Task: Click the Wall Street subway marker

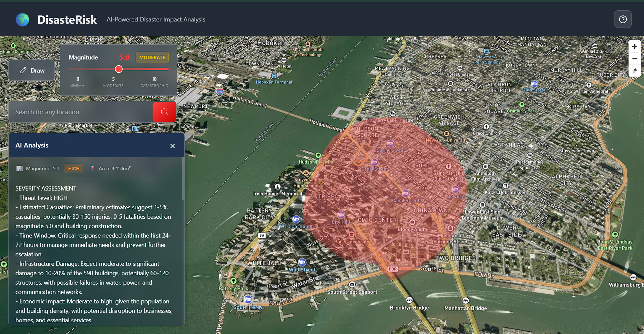Action: (x=302, y=262)
